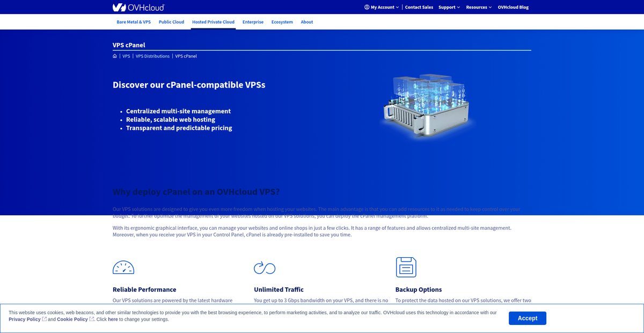Open the Ecosystem menu
Viewport: 644px width, 333px height.
point(282,22)
